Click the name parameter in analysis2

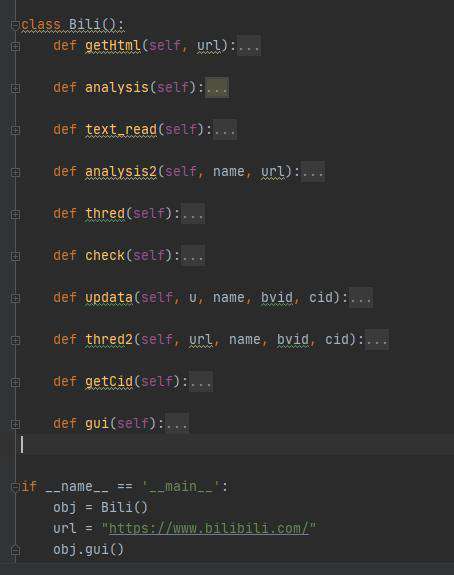(x=229, y=171)
